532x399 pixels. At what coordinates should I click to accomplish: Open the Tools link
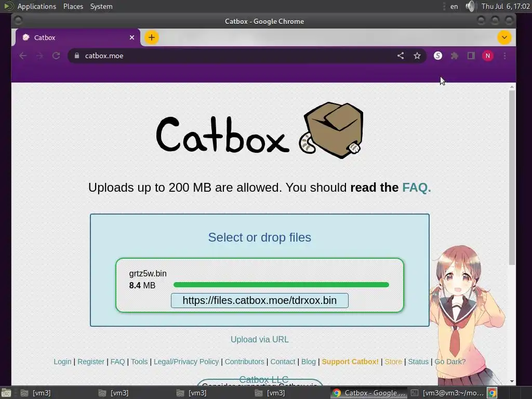(x=139, y=362)
